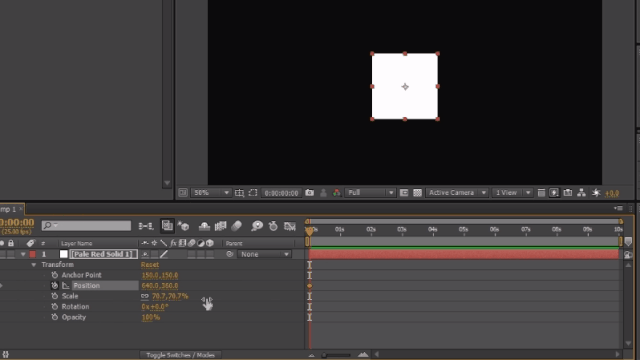Click the Position graph editor set icon

[66, 286]
